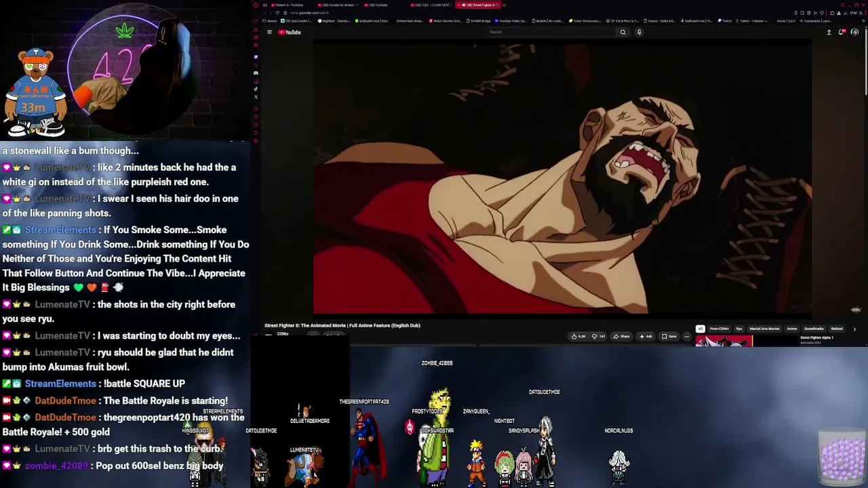Switch to the '(38) YouTube' tab
The height and width of the screenshot is (488, 868).
click(x=384, y=5)
